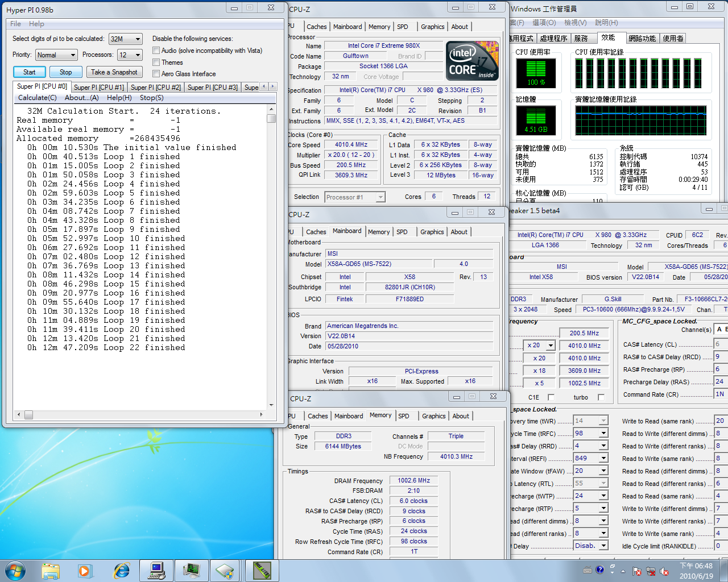The height and width of the screenshot is (582, 728).
Task: Open Windows Explorer from the taskbar
Action: coord(51,571)
